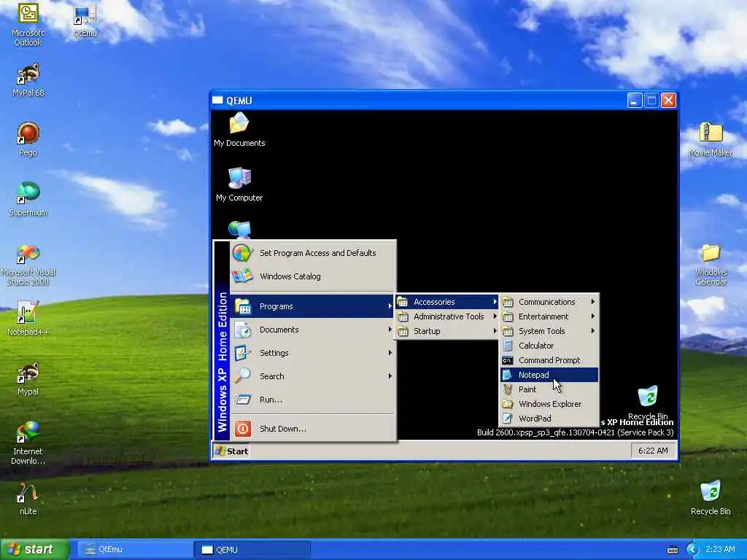Viewport: 747px width, 560px height.
Task: Click the Windows Catalog label text
Action: pyautogui.click(x=290, y=276)
